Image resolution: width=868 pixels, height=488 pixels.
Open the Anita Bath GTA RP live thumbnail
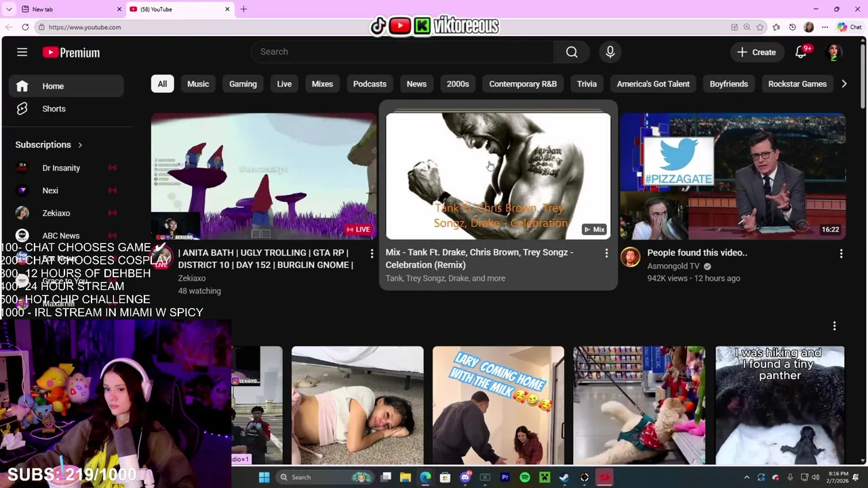pos(264,176)
